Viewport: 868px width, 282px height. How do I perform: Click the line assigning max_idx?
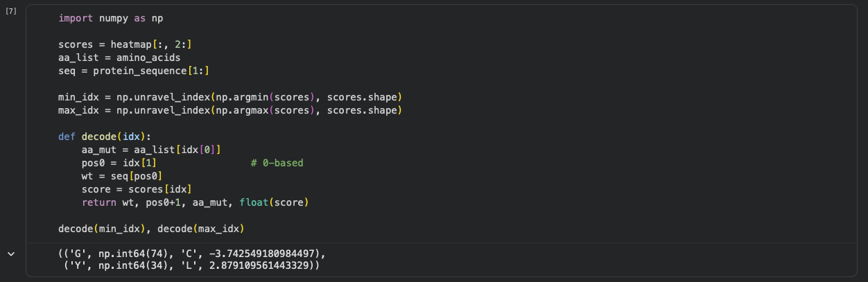(x=230, y=110)
